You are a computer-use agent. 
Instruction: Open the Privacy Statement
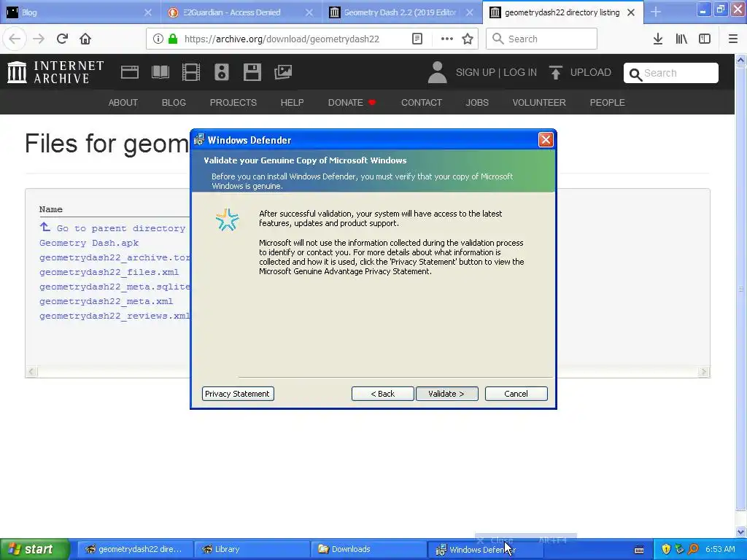(x=238, y=394)
